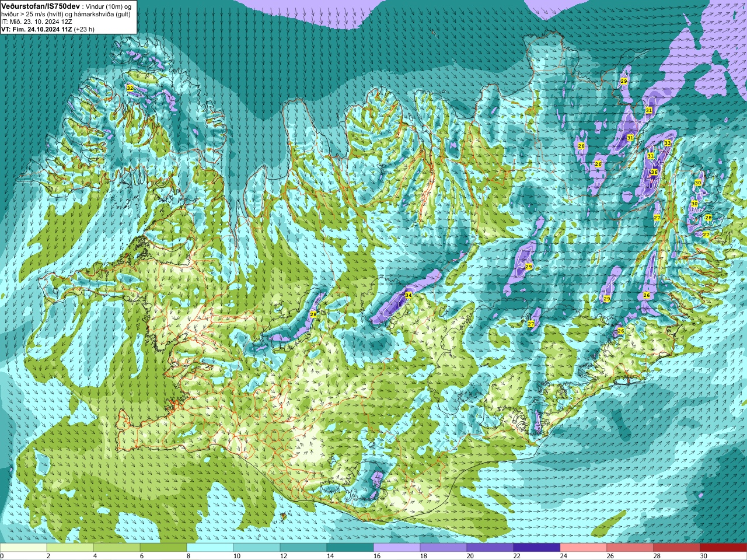Click the legend scale tick label 0

[2, 556]
